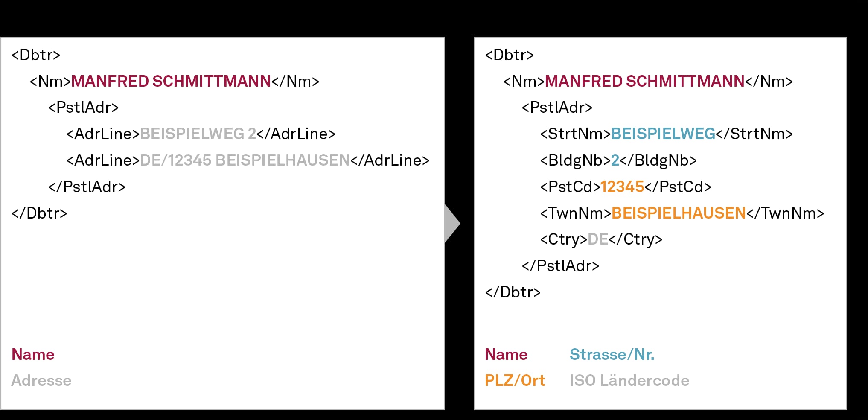Click the blue BEISPIELWEG street name value
The height and width of the screenshot is (420, 868).
click(x=663, y=134)
